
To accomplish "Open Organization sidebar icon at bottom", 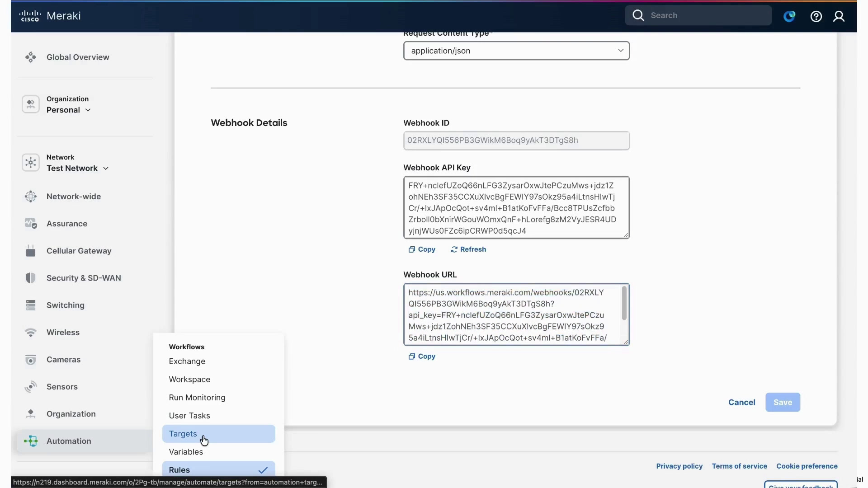I will pyautogui.click(x=31, y=414).
